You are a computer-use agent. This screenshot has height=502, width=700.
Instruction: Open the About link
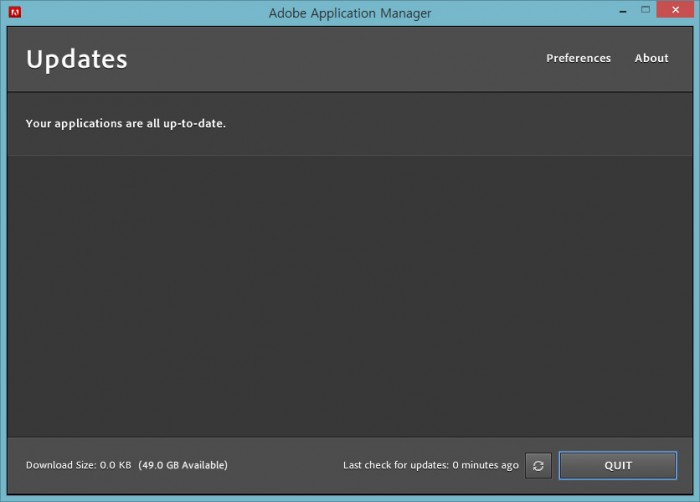[651, 58]
